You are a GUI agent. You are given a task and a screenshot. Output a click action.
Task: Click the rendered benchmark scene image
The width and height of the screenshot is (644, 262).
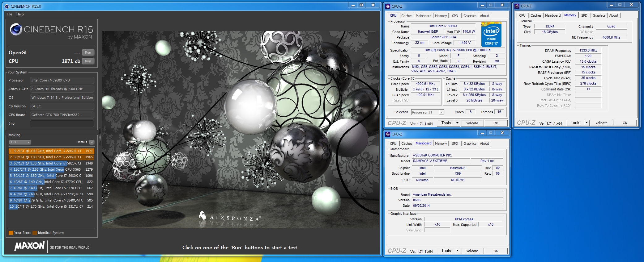coord(241,130)
